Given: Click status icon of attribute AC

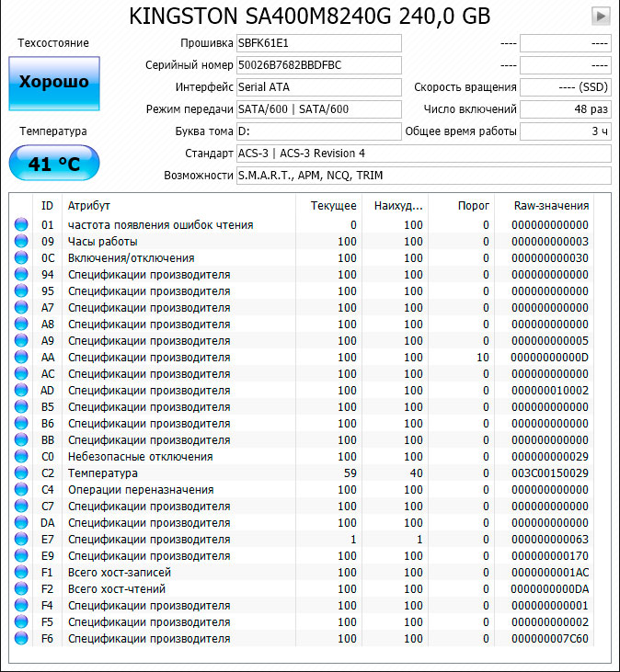Looking at the screenshot, I should point(21,374).
